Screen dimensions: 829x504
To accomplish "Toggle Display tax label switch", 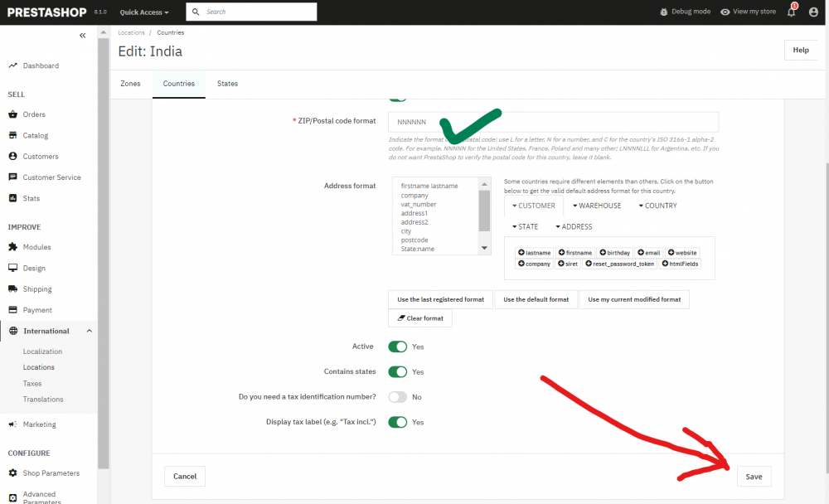I will 398,422.
